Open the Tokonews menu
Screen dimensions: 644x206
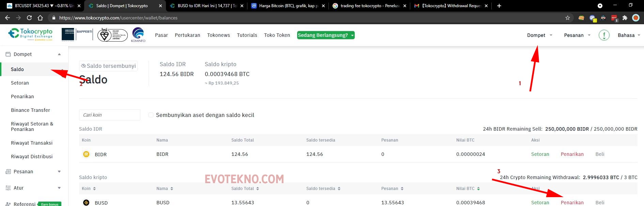tap(218, 35)
